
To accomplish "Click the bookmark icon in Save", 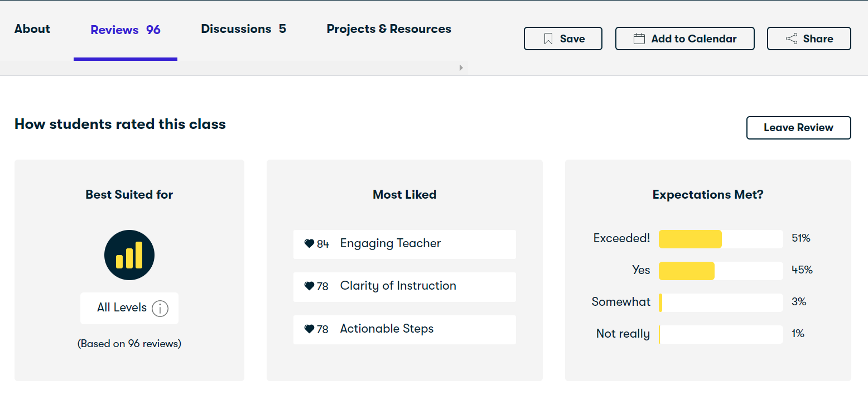I will pos(548,39).
